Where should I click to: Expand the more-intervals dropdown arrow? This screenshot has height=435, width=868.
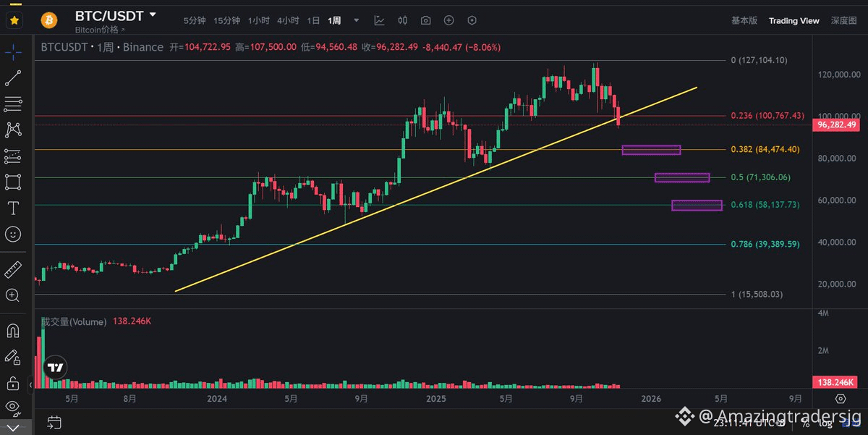356,20
